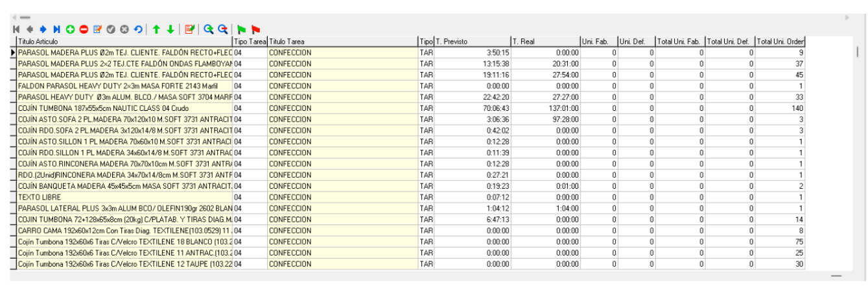
Task: Go to the next record with blue right arrow
Action: click(43, 30)
